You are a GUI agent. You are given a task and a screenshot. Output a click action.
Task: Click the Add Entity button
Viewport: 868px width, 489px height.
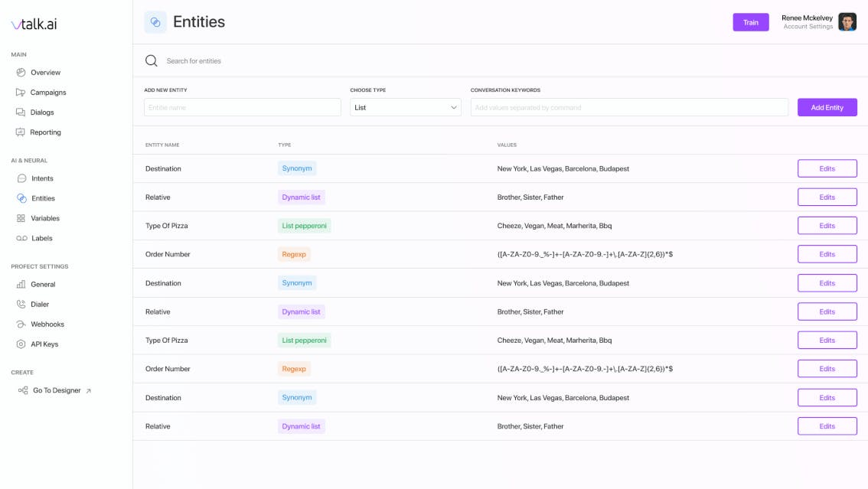click(x=827, y=108)
